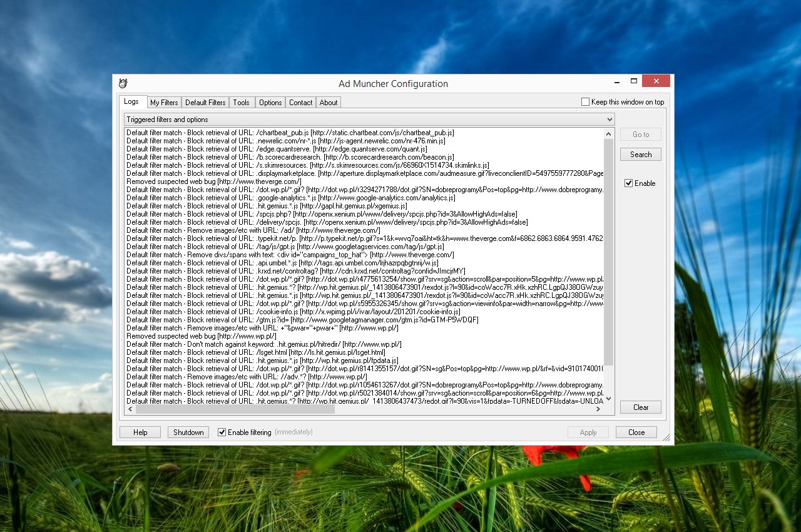Image resolution: width=801 pixels, height=532 pixels.
Task: Select the /tag/js/gpt.js log entry
Action: pos(285,247)
